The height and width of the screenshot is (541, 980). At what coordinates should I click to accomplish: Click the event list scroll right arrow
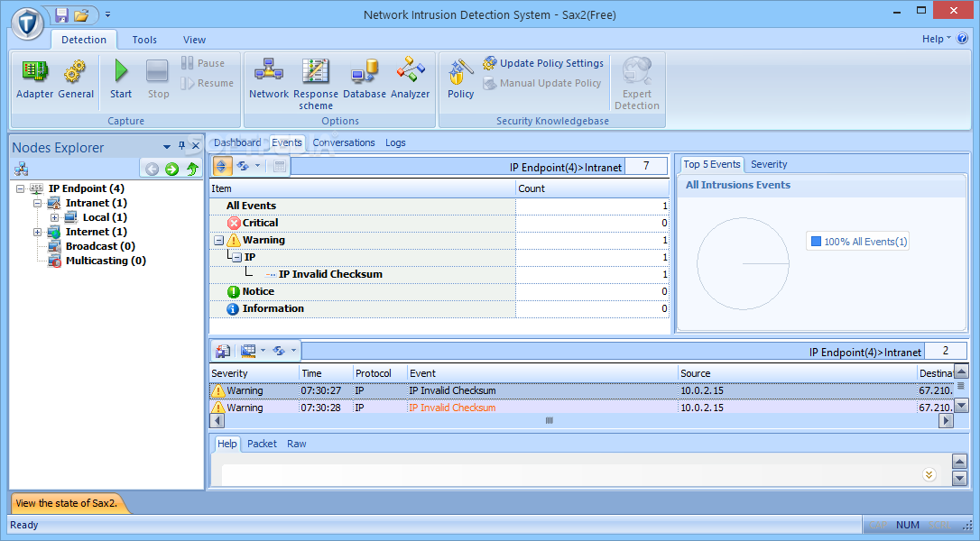[x=947, y=420]
